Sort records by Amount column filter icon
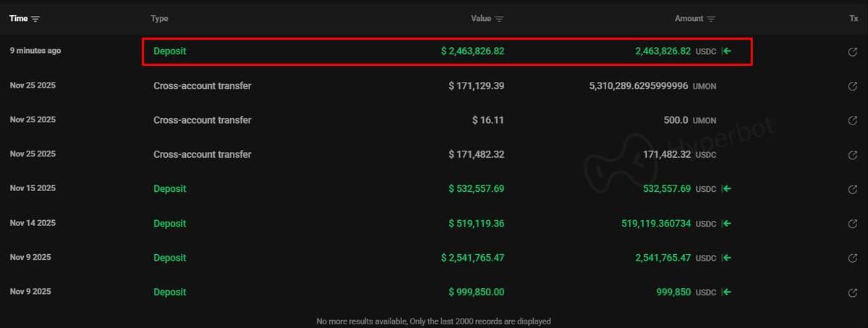The image size is (868, 328). tap(711, 19)
